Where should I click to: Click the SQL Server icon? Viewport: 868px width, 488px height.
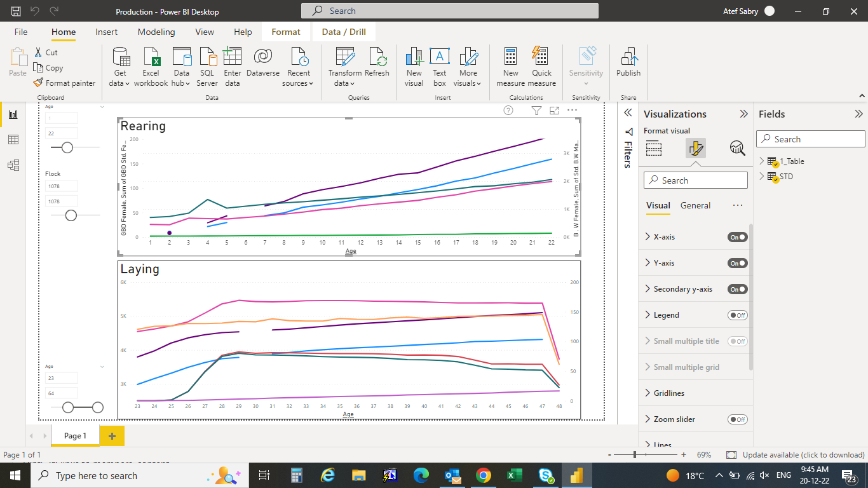pos(207,66)
